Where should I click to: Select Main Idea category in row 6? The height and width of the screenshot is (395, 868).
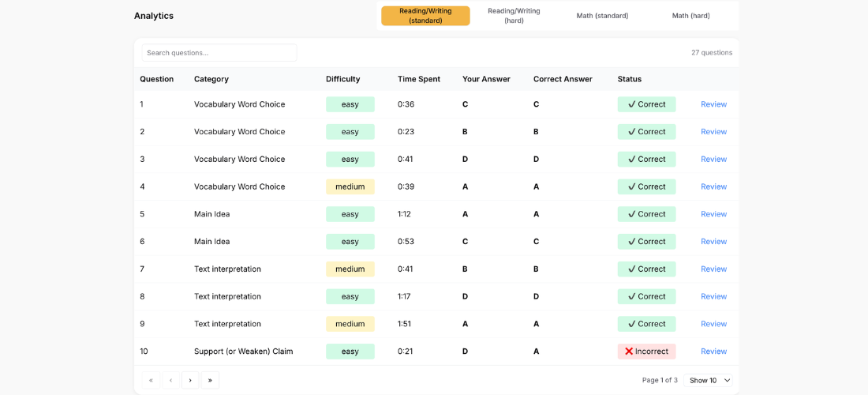tap(212, 242)
